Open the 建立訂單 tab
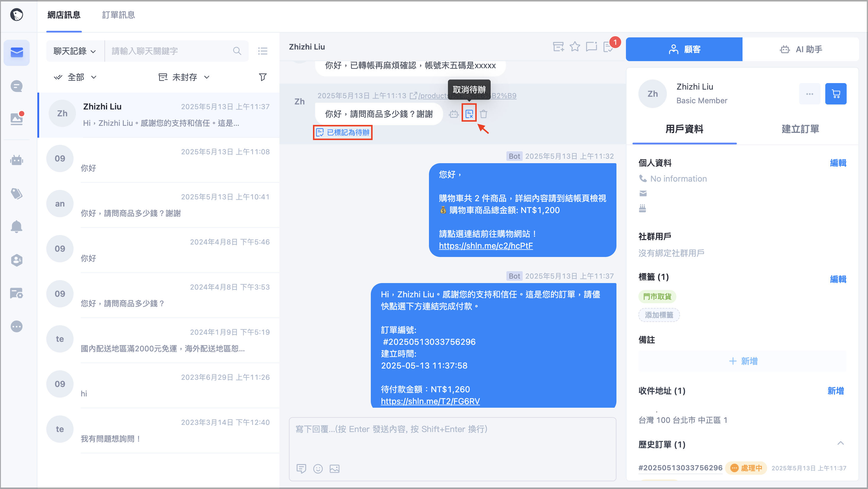This screenshot has width=868, height=489. pos(800,129)
